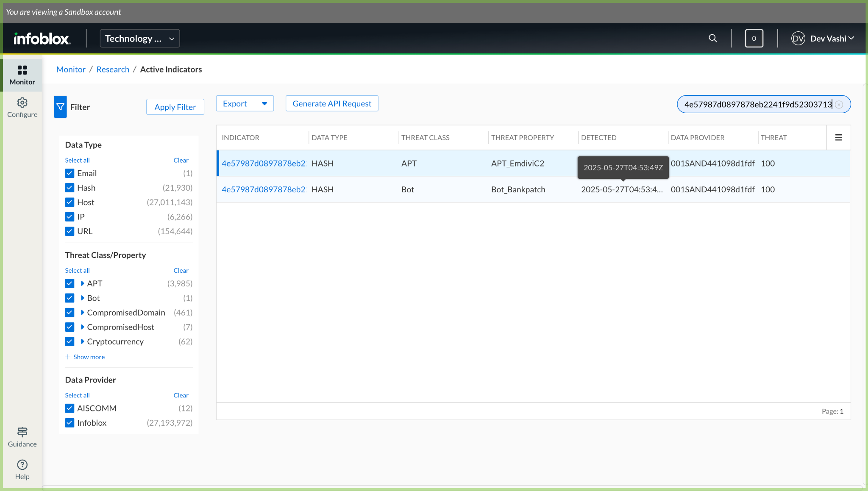Sort by DATA PROVIDER column header
The width and height of the screenshot is (868, 491).
(x=697, y=138)
